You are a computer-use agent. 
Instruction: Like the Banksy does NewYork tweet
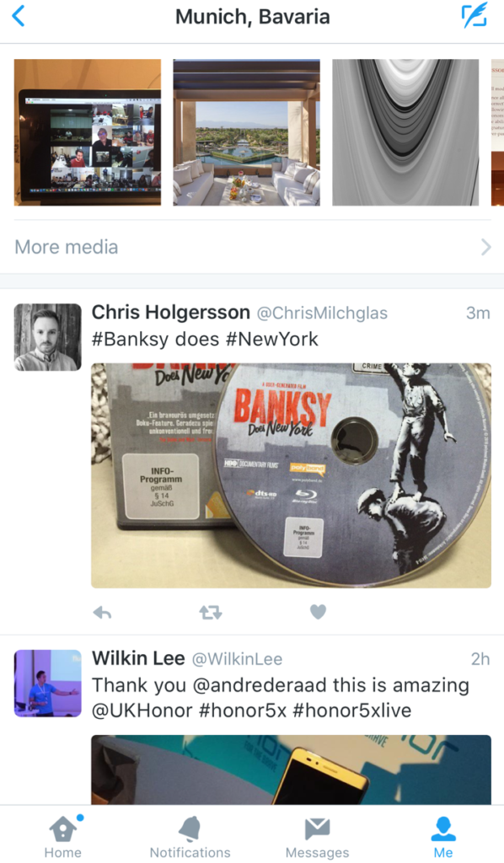(318, 612)
